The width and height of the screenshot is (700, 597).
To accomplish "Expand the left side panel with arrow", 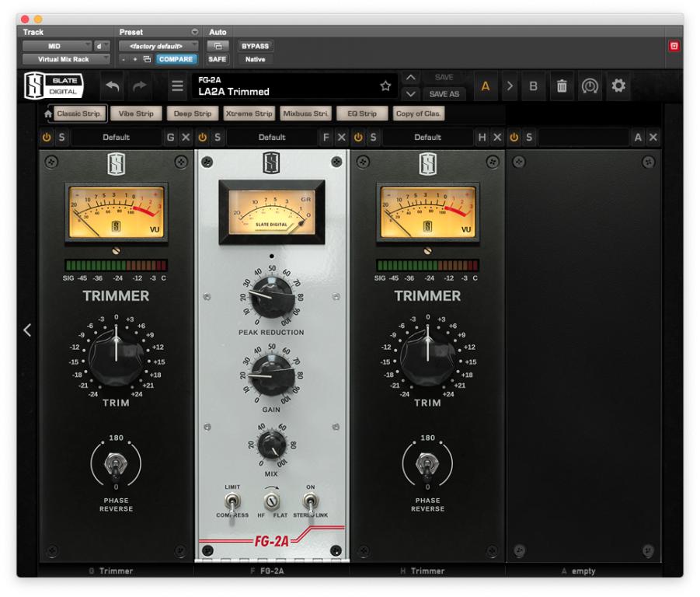I will click(27, 330).
